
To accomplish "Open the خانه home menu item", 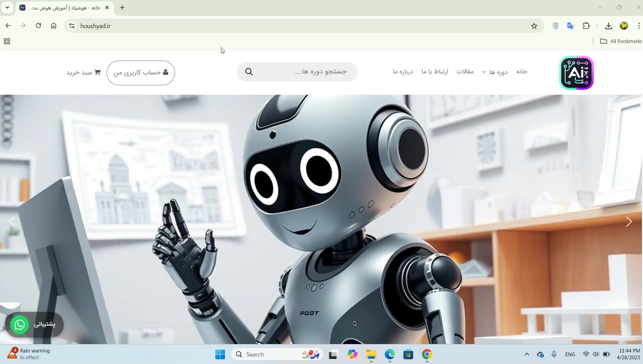I will [x=522, y=72].
